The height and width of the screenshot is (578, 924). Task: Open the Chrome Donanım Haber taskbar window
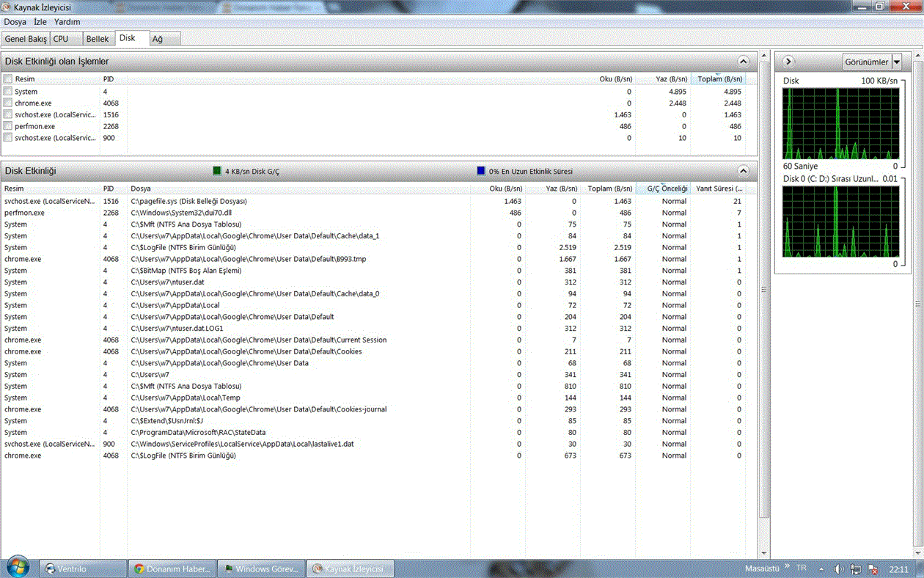click(172, 568)
